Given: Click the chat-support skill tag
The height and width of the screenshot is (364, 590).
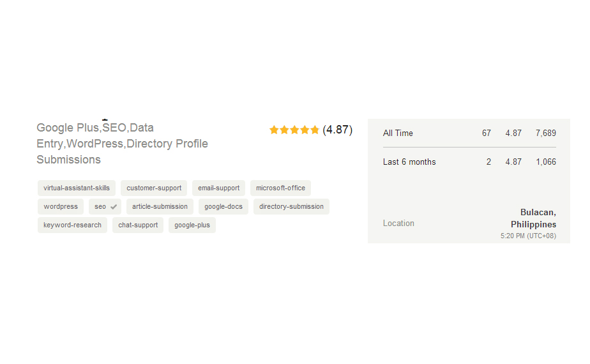Looking at the screenshot, I should pyautogui.click(x=138, y=225).
